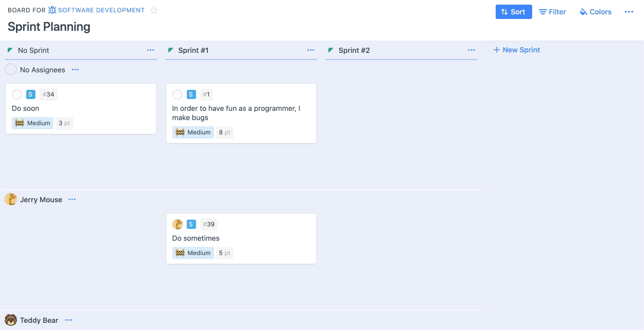Screen dimensions: 644x330
Task: Select the blue S type icon on issue #34
Action: coord(30,94)
